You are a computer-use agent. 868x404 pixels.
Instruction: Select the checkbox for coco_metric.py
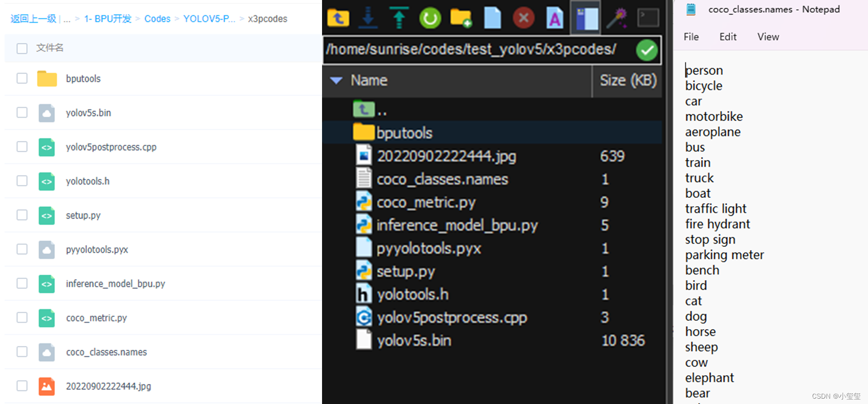pos(22,317)
